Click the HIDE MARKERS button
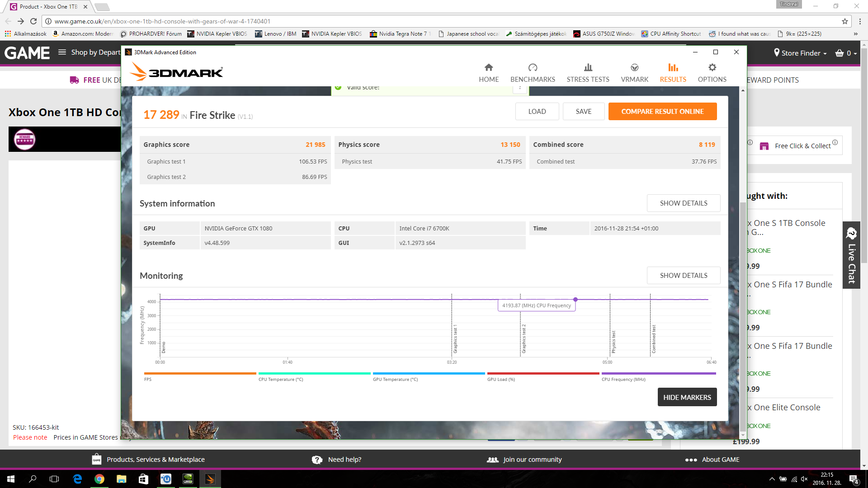Screen dimensions: 868x488 (x=687, y=398)
